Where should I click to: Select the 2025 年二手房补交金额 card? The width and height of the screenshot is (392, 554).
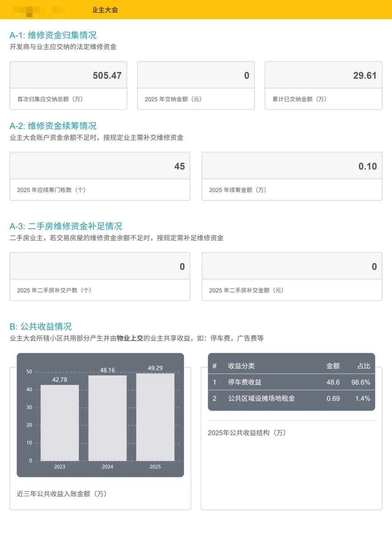point(292,276)
